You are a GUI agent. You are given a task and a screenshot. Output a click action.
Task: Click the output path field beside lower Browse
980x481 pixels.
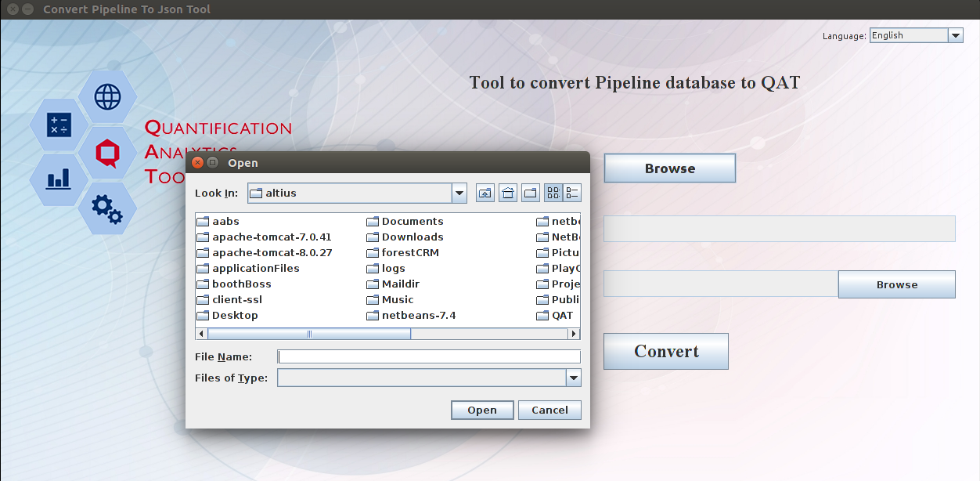click(721, 284)
